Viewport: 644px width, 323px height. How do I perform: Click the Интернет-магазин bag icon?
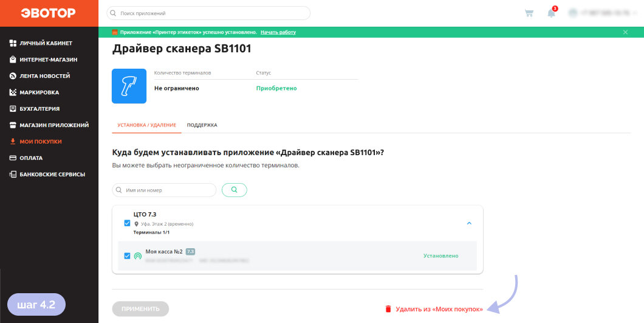[x=13, y=60]
